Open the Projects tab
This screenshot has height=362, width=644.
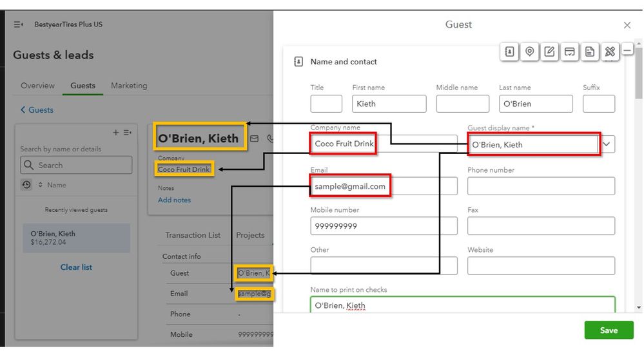pos(250,235)
